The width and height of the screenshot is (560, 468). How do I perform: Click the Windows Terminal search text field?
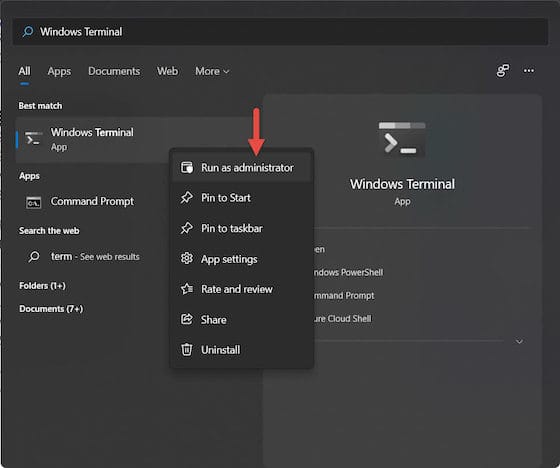280,31
